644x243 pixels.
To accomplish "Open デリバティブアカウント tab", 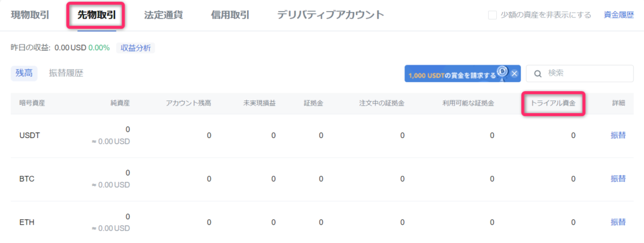I will coord(331,15).
